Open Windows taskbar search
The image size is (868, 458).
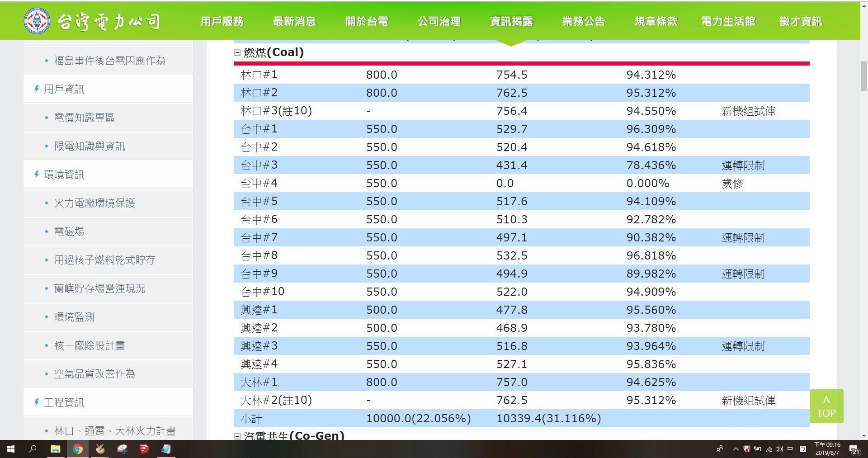click(x=33, y=449)
